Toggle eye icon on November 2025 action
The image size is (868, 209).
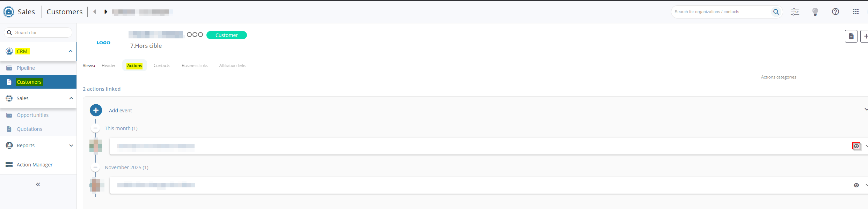click(856, 185)
